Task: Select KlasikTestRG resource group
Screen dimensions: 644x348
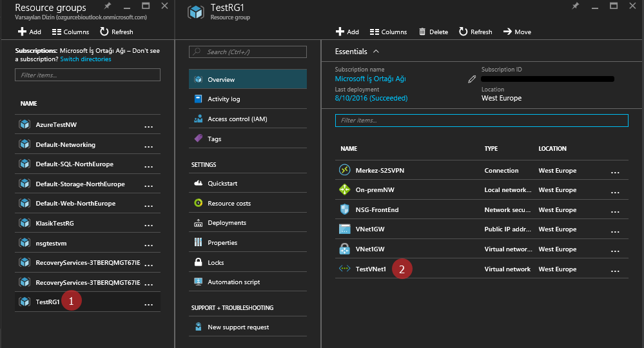Action: point(88,223)
